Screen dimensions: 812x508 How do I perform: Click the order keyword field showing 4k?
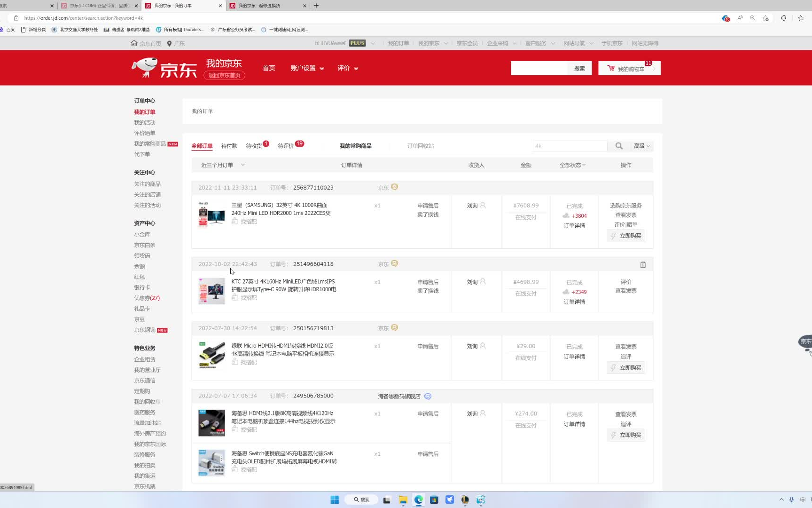(x=570, y=146)
